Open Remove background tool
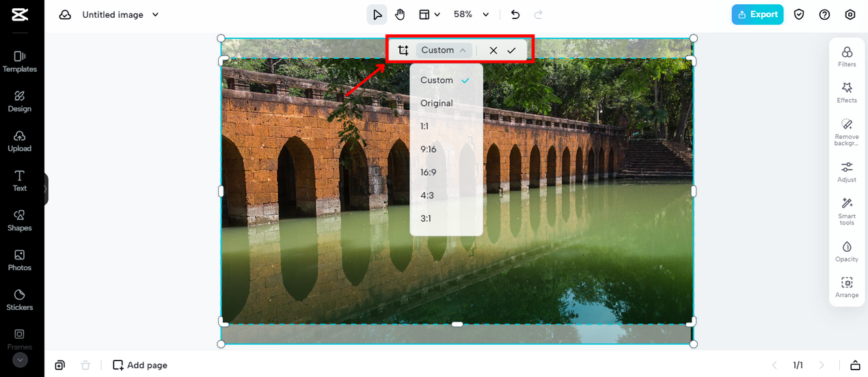Screen dimensions: 868x377 pos(847,132)
